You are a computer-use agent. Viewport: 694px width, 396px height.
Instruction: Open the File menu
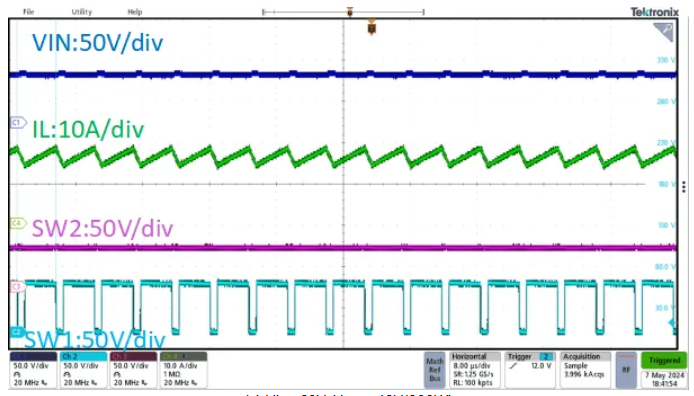point(28,12)
